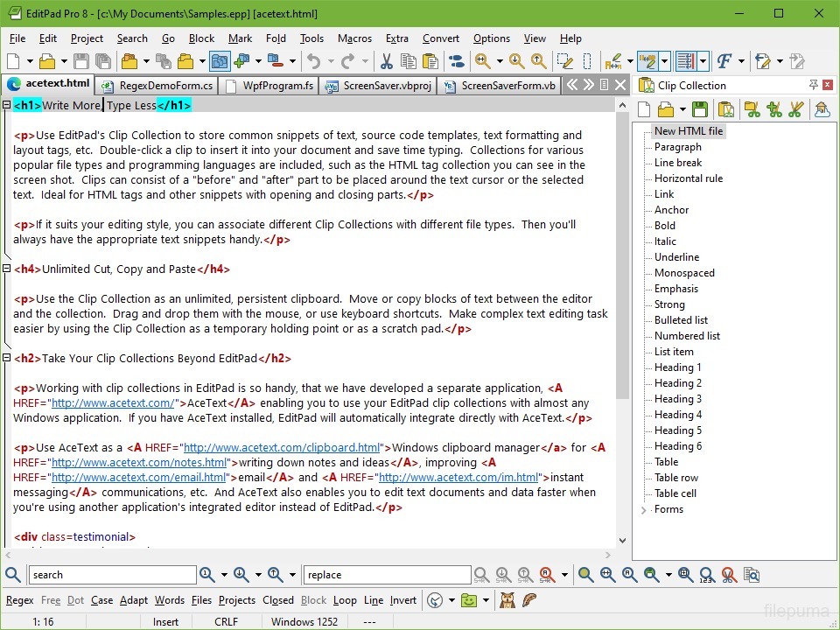Open the Macros menu
Viewport: 840px width, 630px height.
click(x=354, y=38)
